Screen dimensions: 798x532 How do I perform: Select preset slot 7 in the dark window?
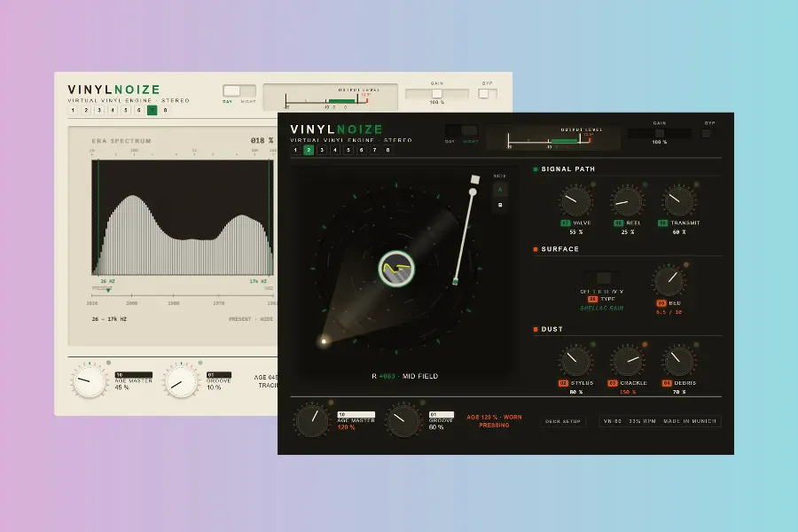click(x=374, y=150)
